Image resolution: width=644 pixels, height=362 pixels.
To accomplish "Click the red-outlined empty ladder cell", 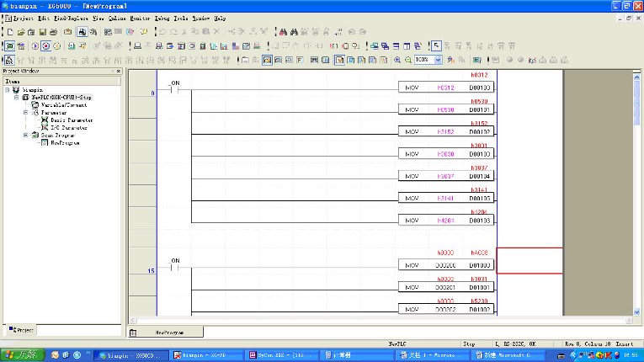I will (530, 260).
